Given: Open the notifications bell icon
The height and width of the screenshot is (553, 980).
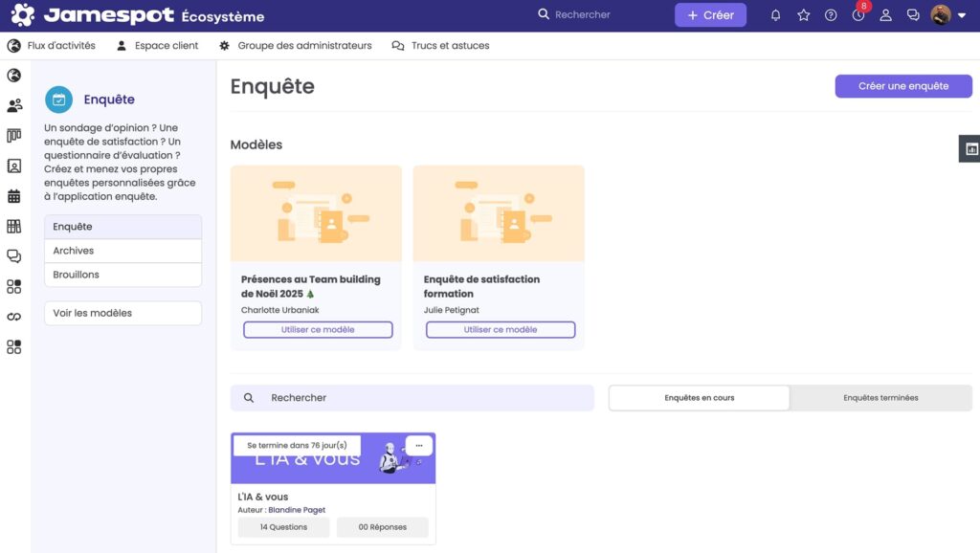Looking at the screenshot, I should coord(775,15).
